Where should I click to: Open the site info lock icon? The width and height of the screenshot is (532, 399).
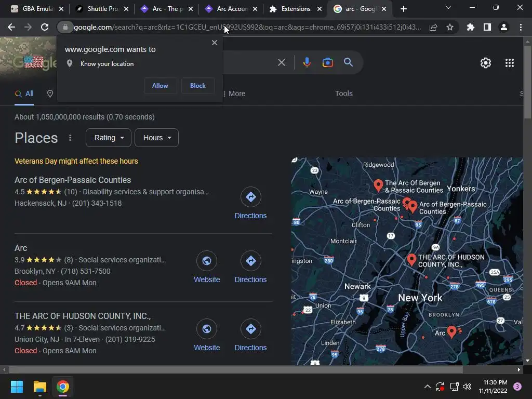coord(65,27)
